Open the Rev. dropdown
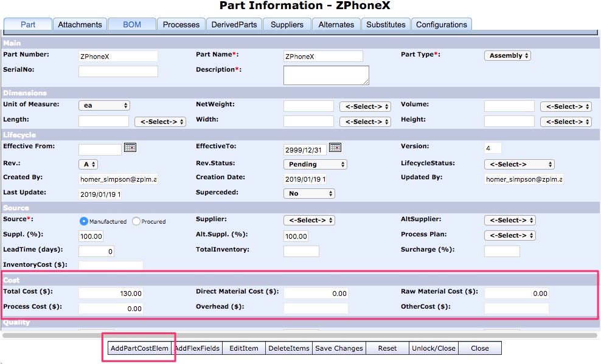The image size is (601, 364). click(x=88, y=164)
